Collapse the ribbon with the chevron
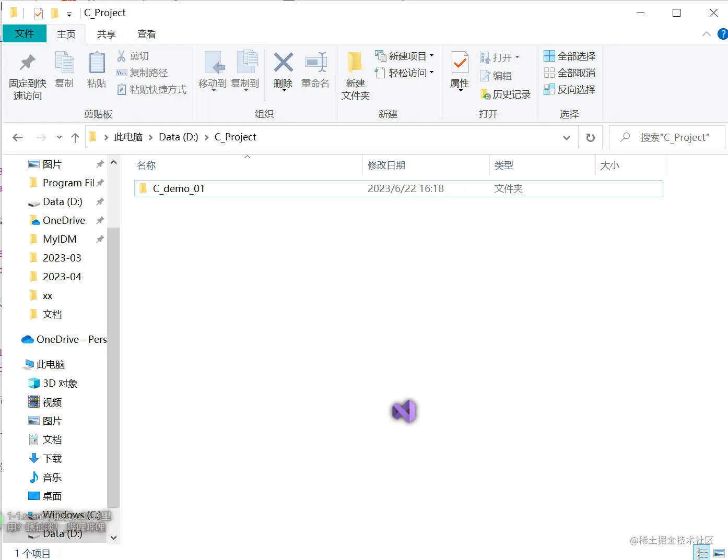 tap(707, 34)
